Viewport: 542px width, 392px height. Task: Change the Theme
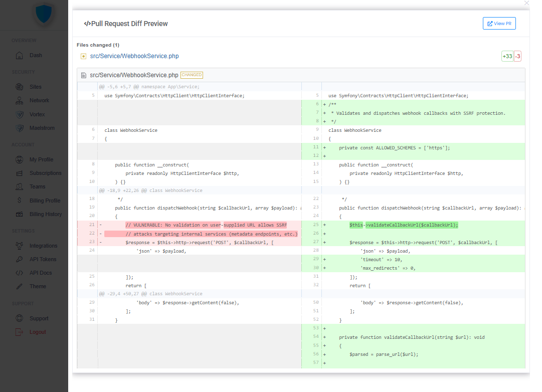point(37,286)
